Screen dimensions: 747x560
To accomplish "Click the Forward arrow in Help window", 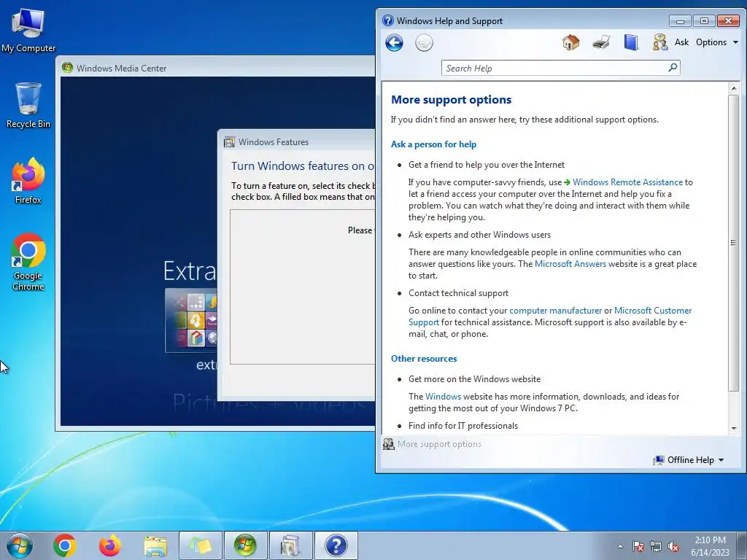I will (424, 43).
